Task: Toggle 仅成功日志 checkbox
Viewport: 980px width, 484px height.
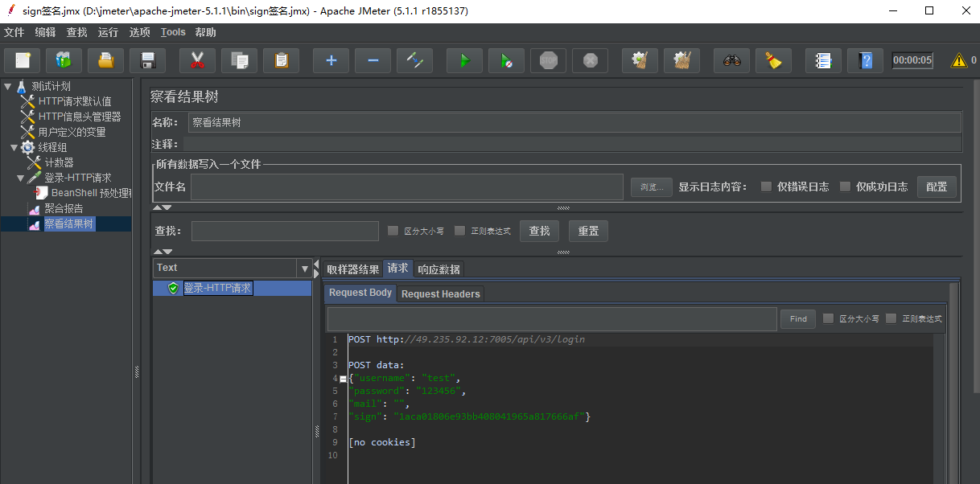Action: pos(845,187)
